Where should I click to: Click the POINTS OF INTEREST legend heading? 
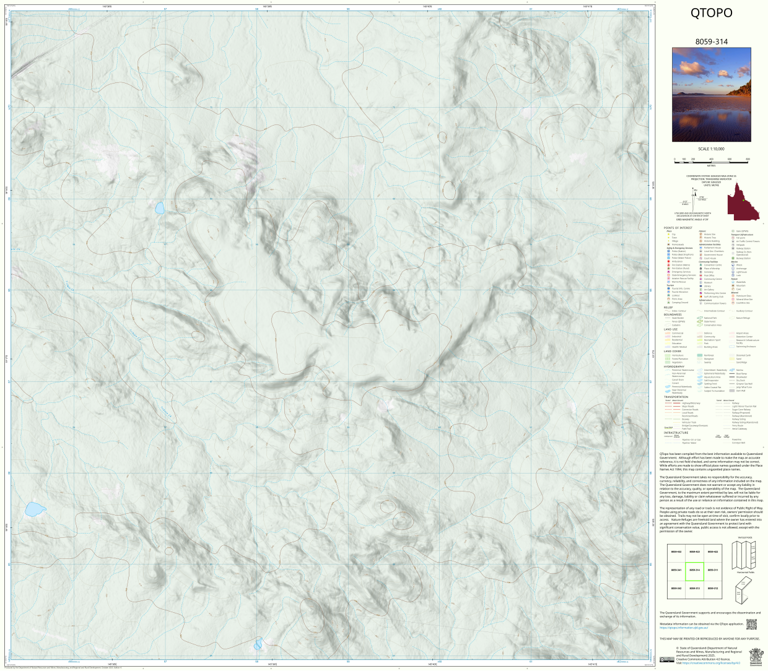(x=678, y=228)
